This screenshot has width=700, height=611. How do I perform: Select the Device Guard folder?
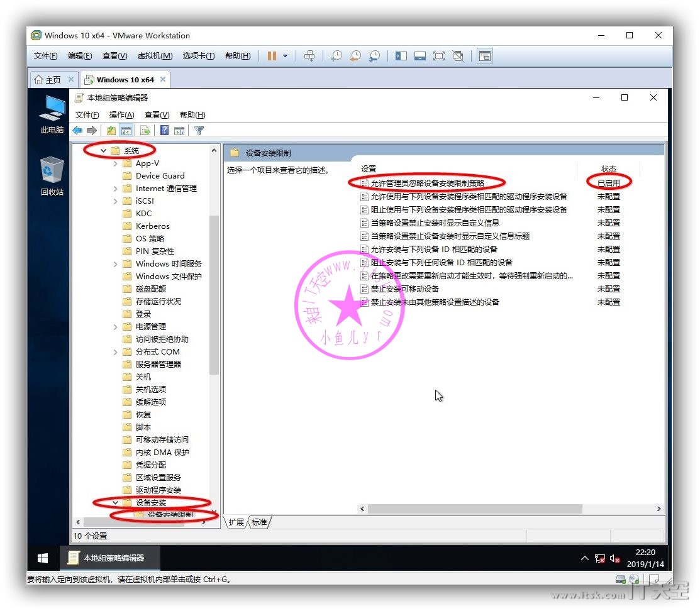160,176
